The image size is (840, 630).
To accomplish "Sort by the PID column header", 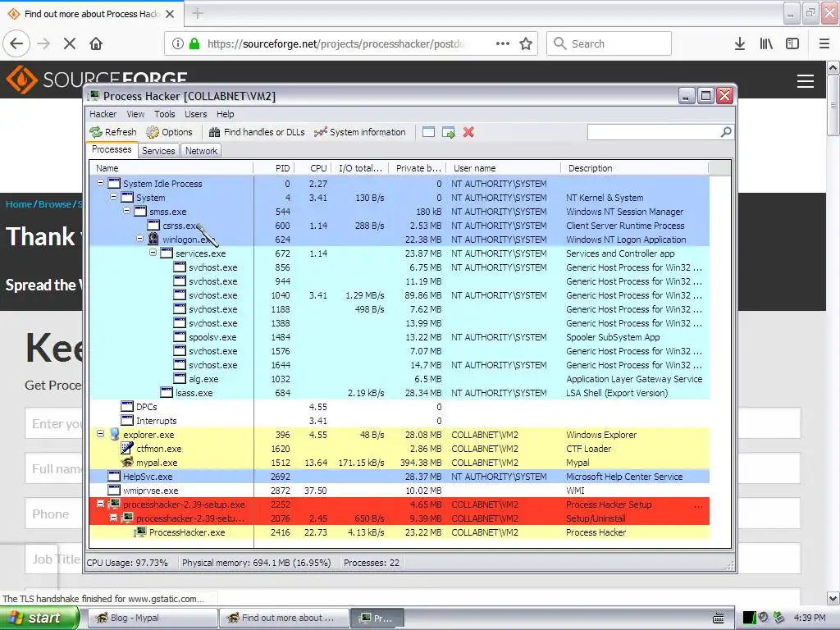I will click(x=274, y=168).
